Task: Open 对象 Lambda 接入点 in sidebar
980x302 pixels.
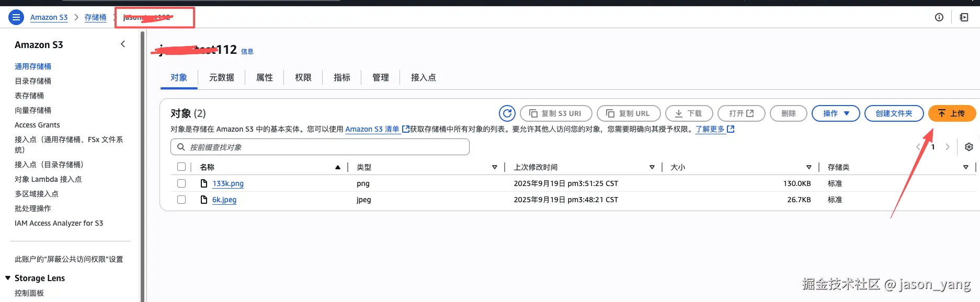Action: [48, 179]
